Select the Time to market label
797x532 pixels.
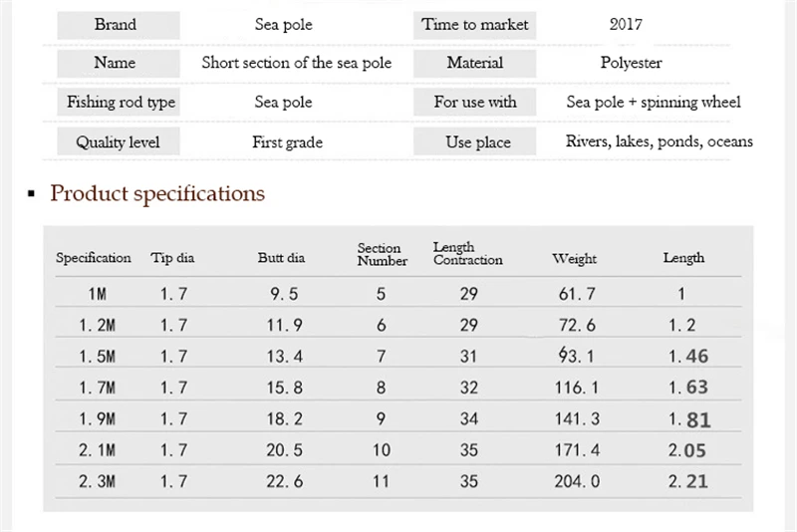pyautogui.click(x=474, y=25)
